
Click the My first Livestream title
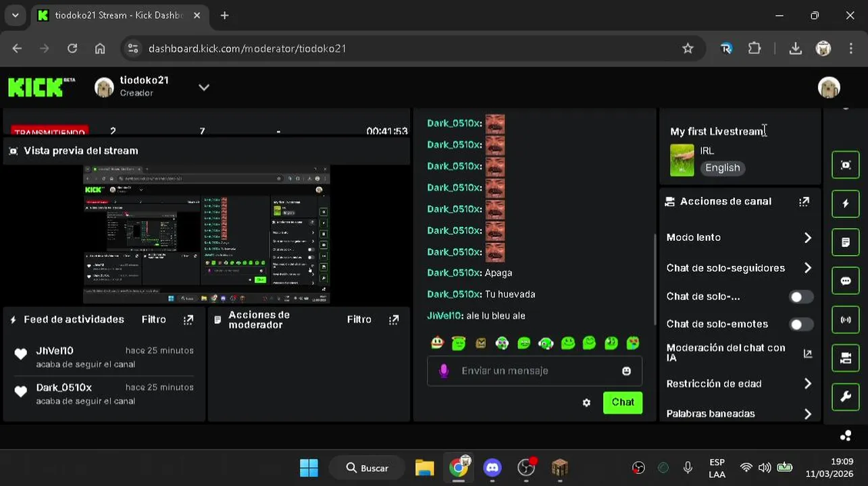coord(716,132)
